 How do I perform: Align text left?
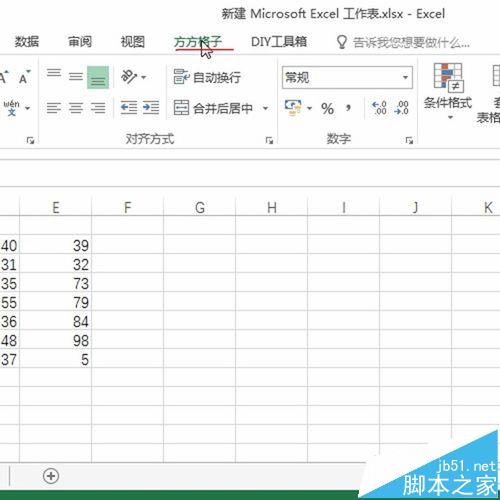[x=54, y=108]
